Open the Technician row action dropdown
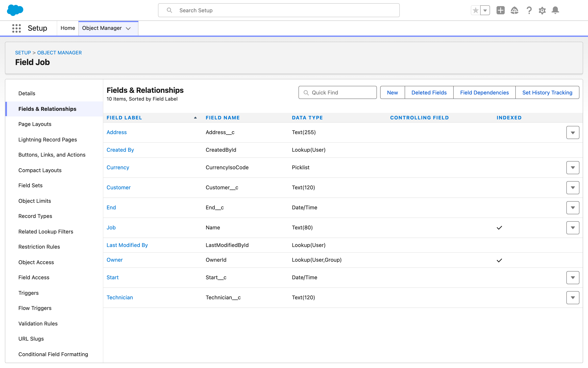This screenshot has width=588, height=368. click(573, 298)
